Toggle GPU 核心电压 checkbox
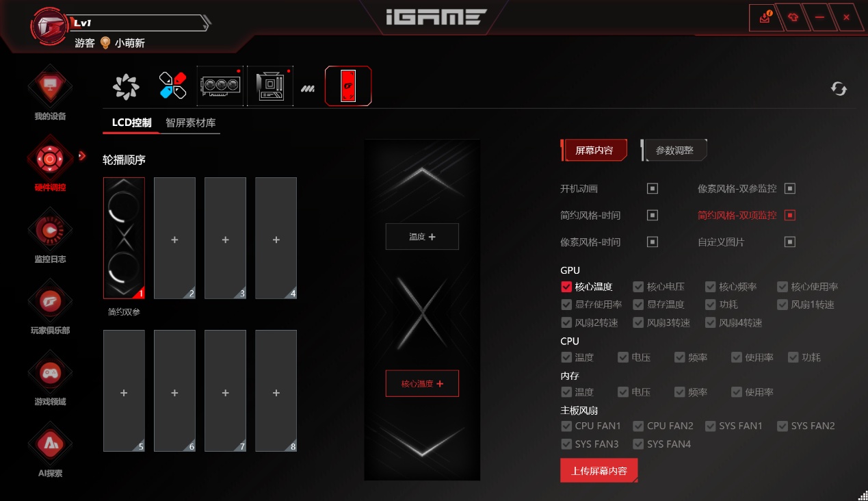This screenshot has height=501, width=868. click(638, 287)
